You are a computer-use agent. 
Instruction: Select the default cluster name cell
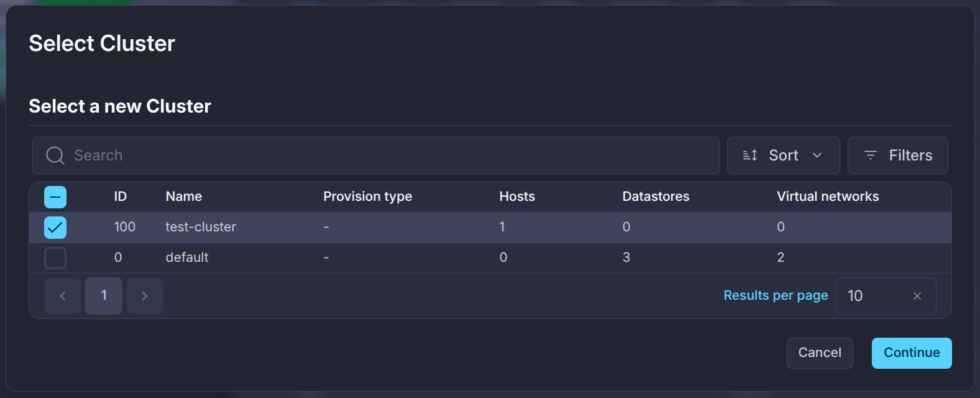coord(187,257)
